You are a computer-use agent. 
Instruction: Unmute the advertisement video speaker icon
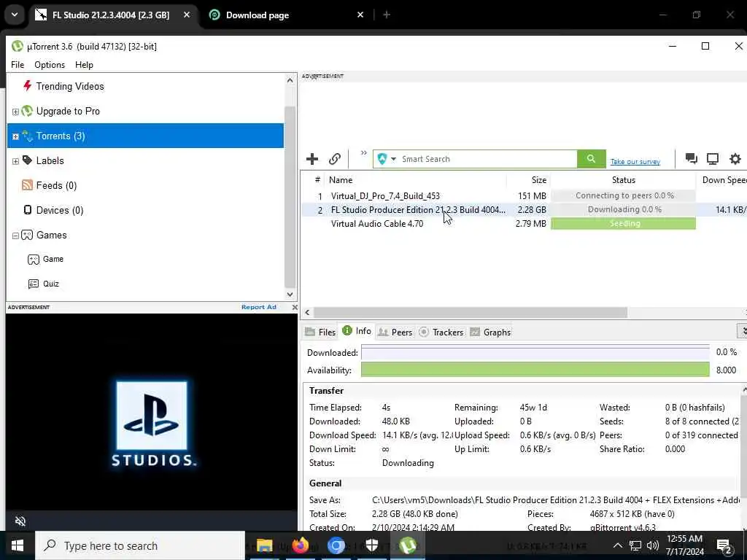coord(20,521)
